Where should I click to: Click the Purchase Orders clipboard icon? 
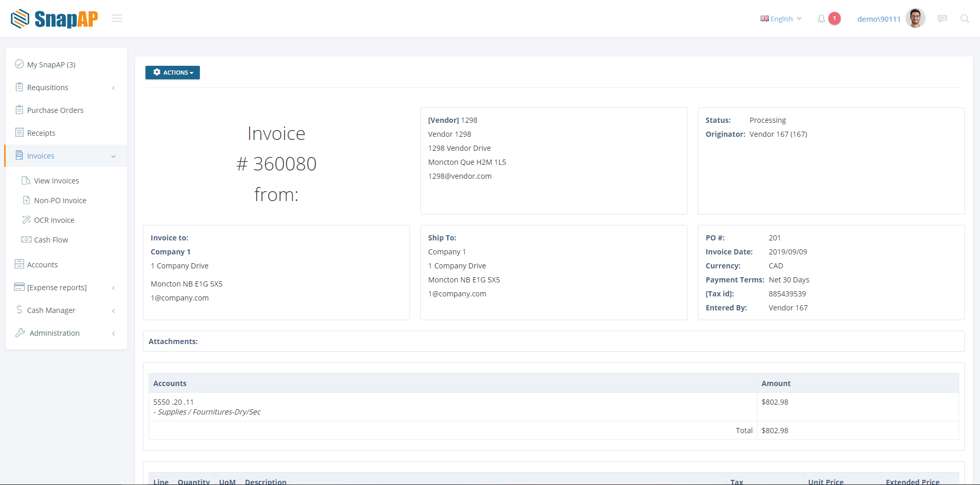coord(19,109)
